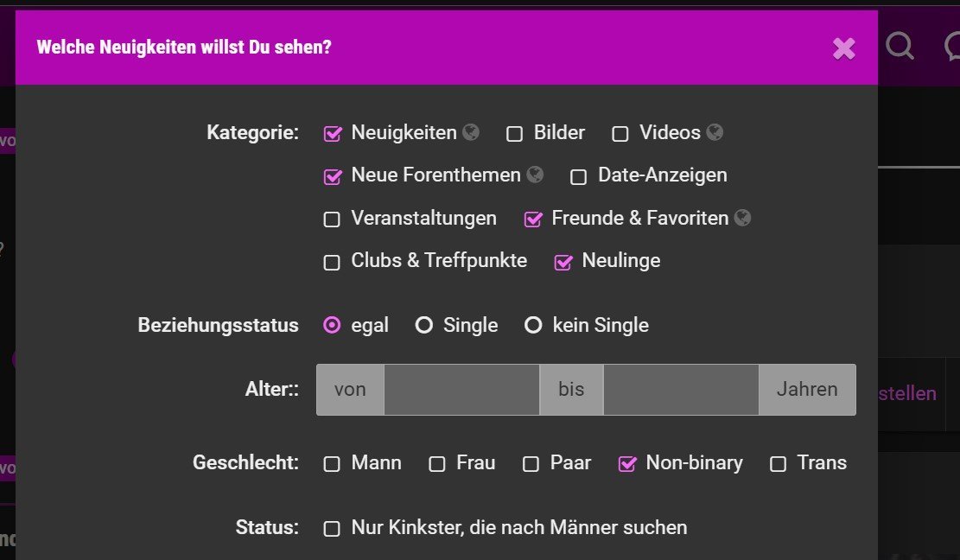Click the globe icon next to Neuigkeiten
The width and height of the screenshot is (960, 560).
471,132
